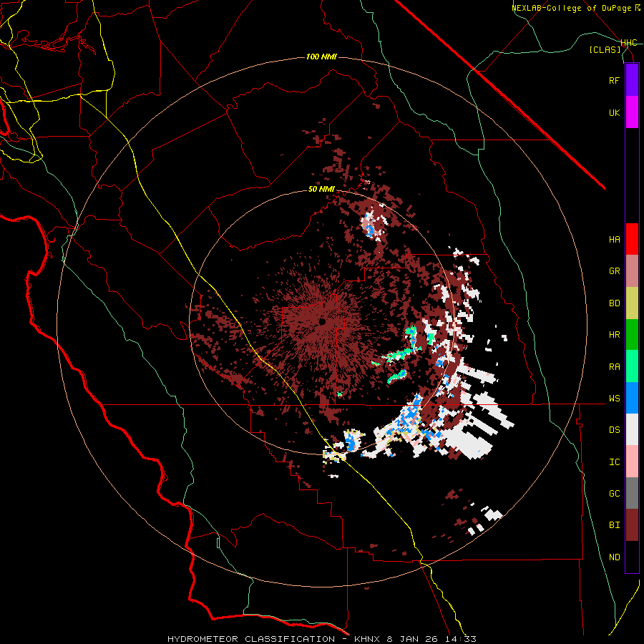Screen dimensions: 644x644
Task: Click the KHNX station identifier
Action: (367, 639)
